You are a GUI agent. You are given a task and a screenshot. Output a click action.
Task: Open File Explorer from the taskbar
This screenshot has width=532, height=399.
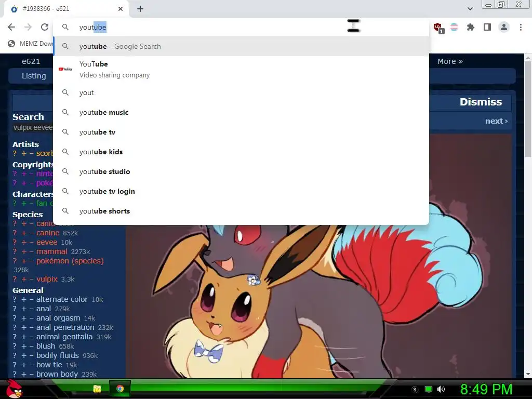coord(97,389)
